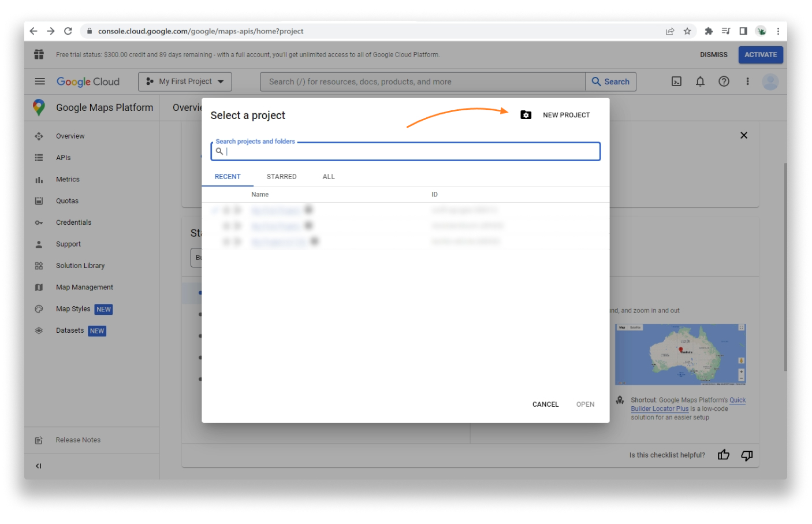Activate the Cloud Shell terminal icon
This screenshot has height=524, width=812.
[676, 81]
